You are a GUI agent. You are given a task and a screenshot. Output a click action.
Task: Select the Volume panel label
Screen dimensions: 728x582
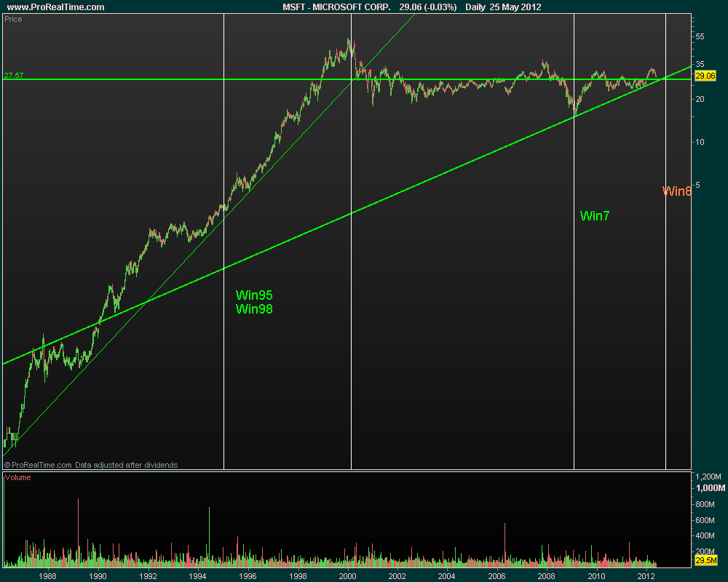(17, 477)
